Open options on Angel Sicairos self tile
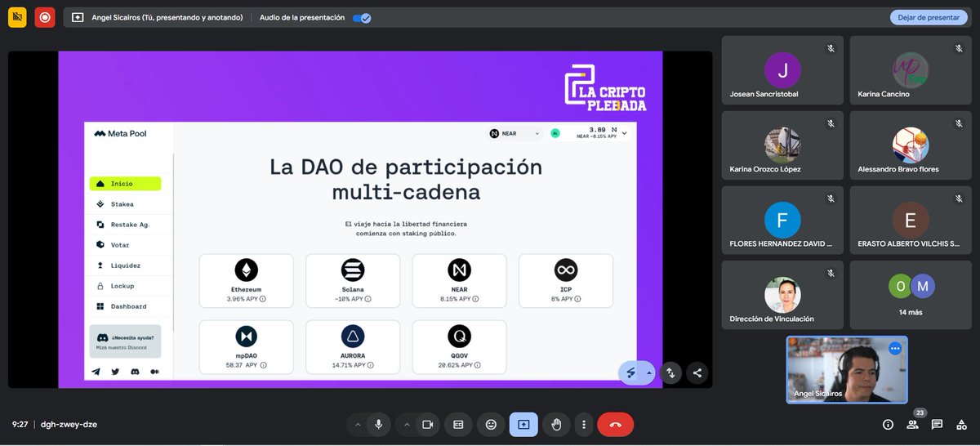Image resolution: width=980 pixels, height=446 pixels. click(x=894, y=348)
